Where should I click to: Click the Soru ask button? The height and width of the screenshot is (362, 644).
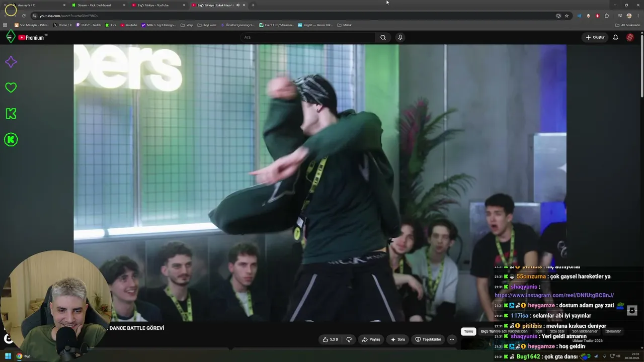(397, 339)
